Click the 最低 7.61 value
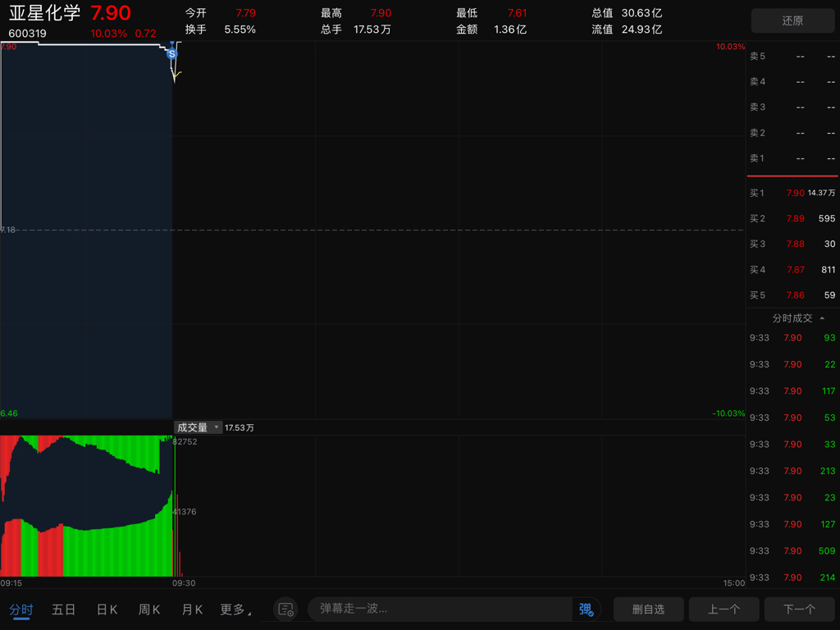840x630 pixels. [517, 13]
